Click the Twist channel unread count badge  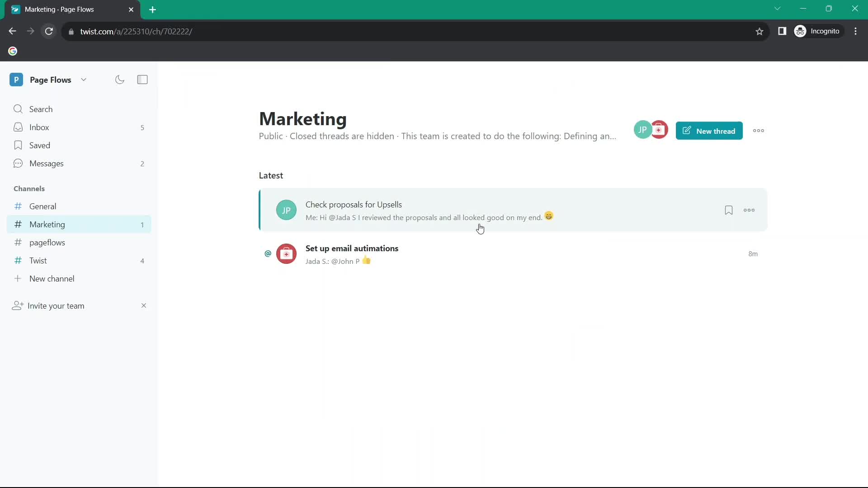pyautogui.click(x=142, y=260)
